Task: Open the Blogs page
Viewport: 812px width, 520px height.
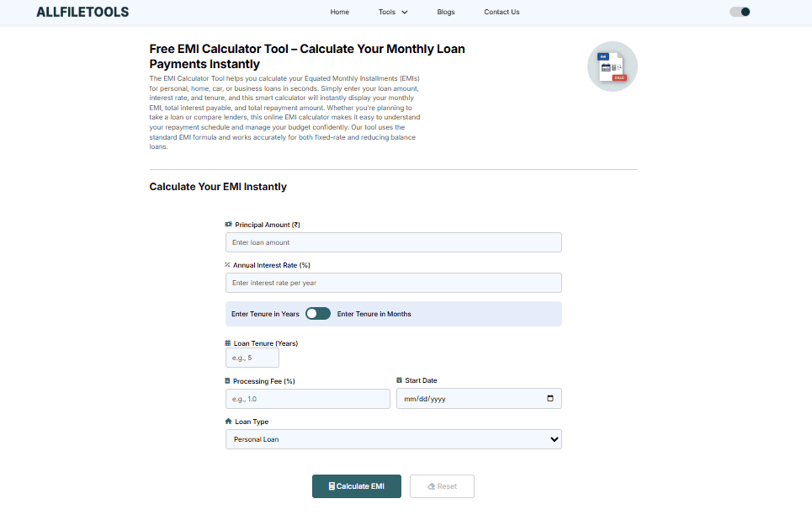Action: pos(446,12)
